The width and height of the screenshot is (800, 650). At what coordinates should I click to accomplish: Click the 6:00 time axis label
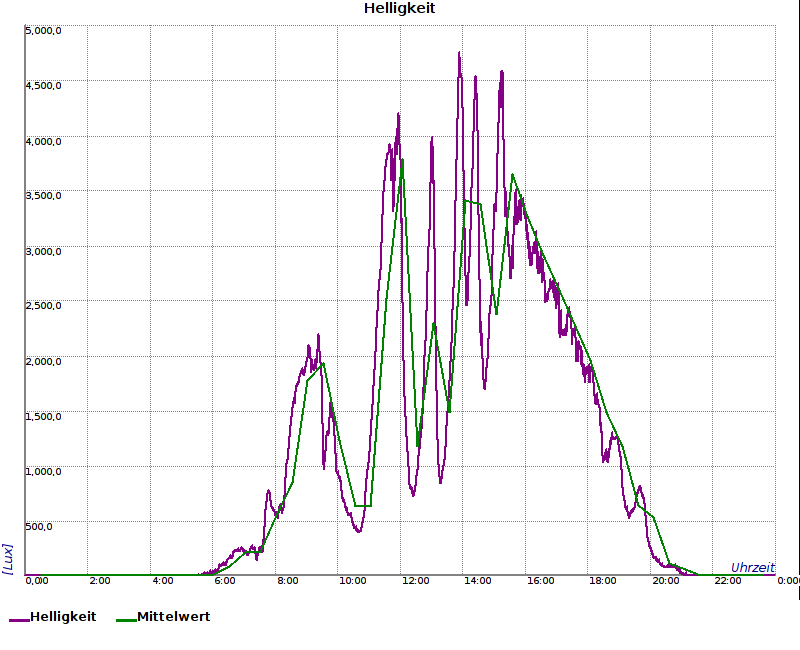pyautogui.click(x=225, y=581)
